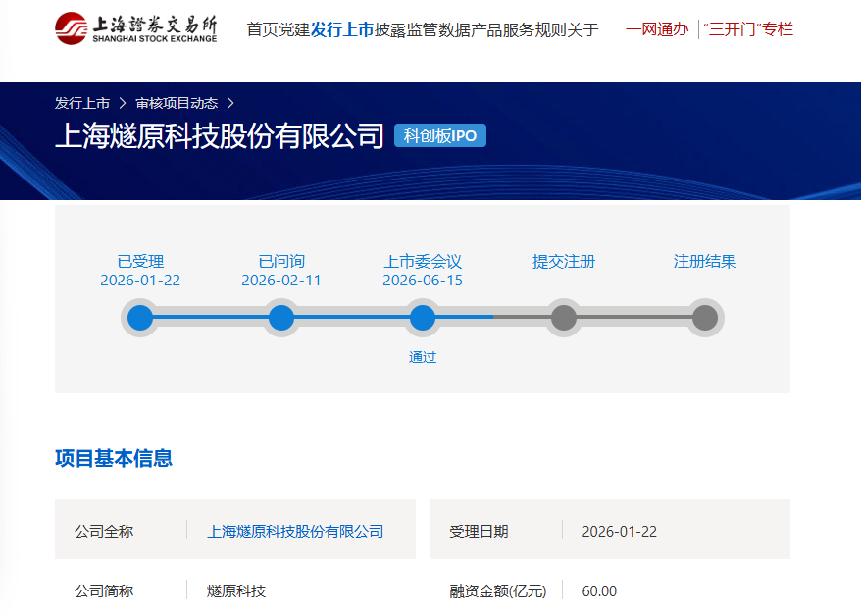Click the 受理日期 value 2026-01-22
This screenshot has width=861, height=616.
pyautogui.click(x=620, y=532)
